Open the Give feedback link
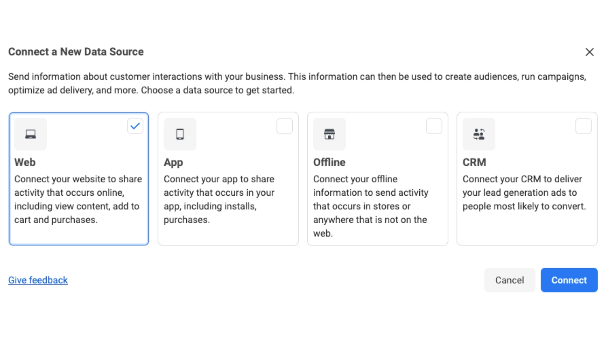Viewport: 606px width, 364px height. (x=38, y=280)
